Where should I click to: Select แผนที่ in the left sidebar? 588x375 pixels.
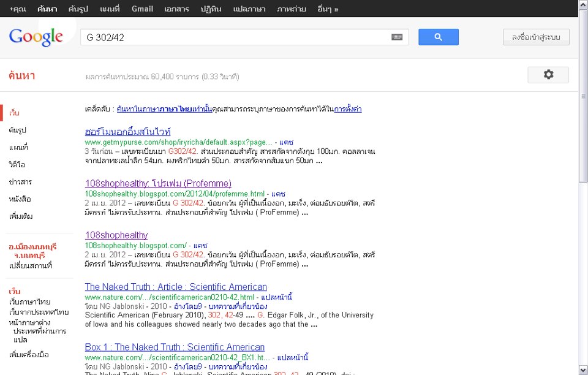18,148
